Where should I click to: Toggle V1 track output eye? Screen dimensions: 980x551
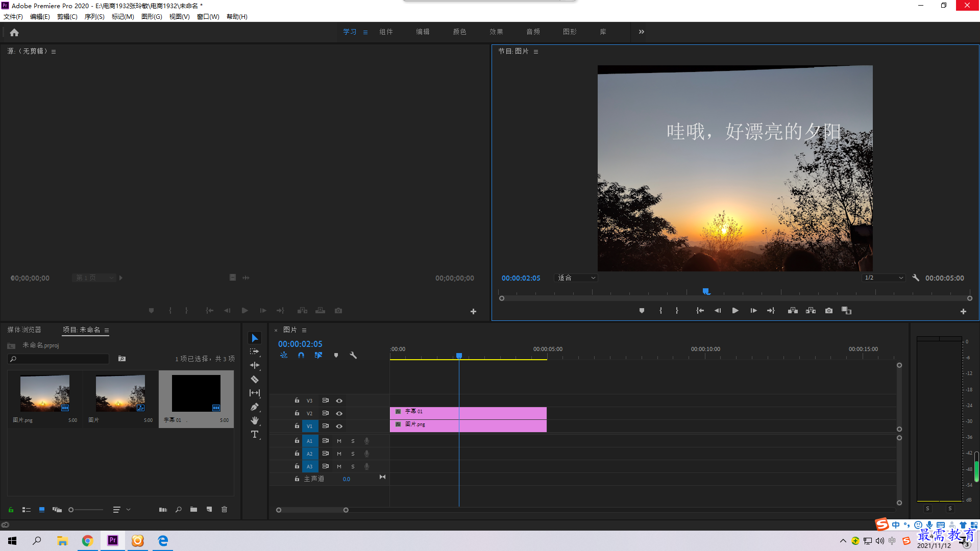pyautogui.click(x=339, y=427)
